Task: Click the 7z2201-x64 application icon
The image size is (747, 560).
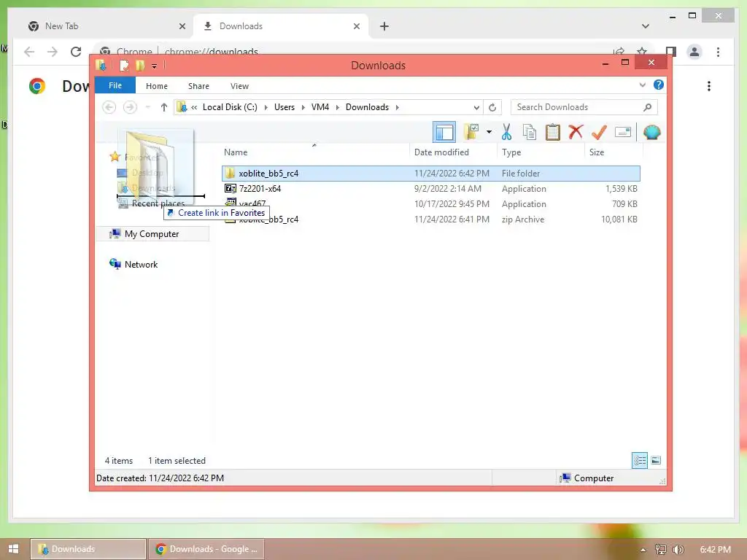Action: [230, 189]
